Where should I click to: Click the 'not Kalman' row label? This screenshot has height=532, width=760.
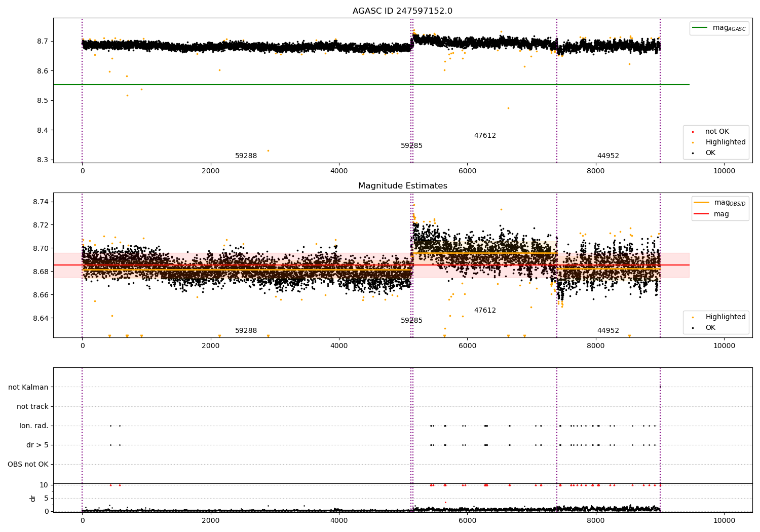coord(28,388)
